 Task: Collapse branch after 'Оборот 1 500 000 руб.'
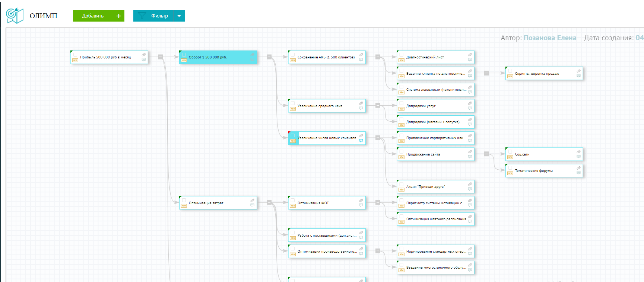click(x=269, y=57)
